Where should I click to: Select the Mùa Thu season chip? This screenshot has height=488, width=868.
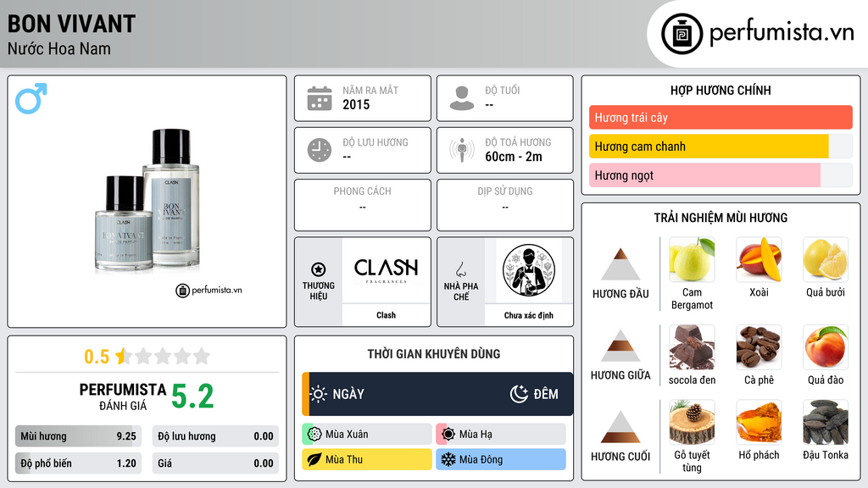tap(367, 459)
